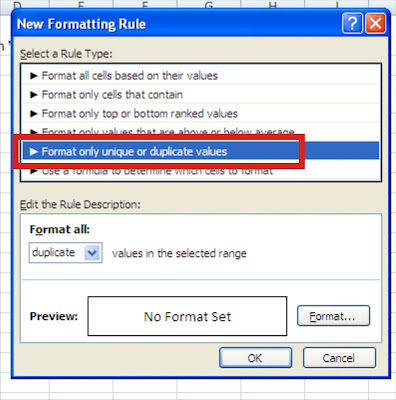Choose Format only top or bottom ranked values
Screen dimensions: 396x400
(x=201, y=114)
